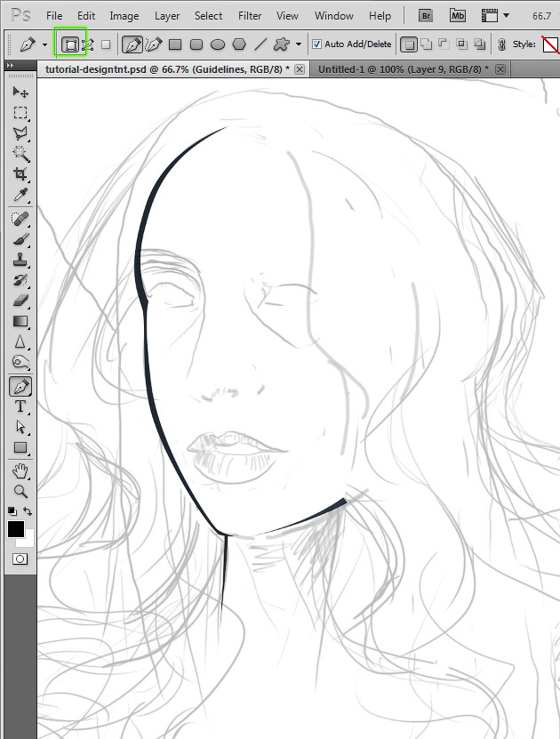Toggle the layer style link icon

click(501, 44)
